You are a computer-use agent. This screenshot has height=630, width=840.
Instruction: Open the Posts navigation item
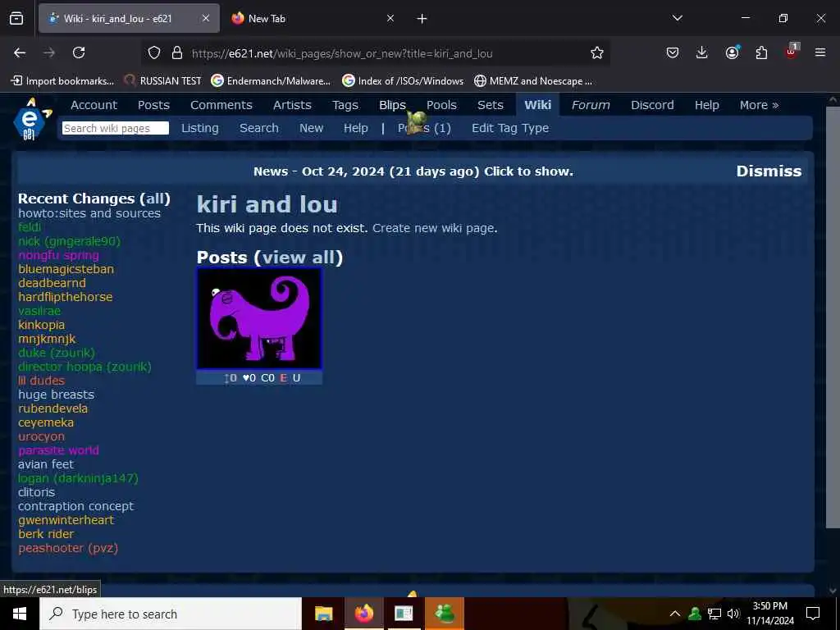[x=153, y=105]
